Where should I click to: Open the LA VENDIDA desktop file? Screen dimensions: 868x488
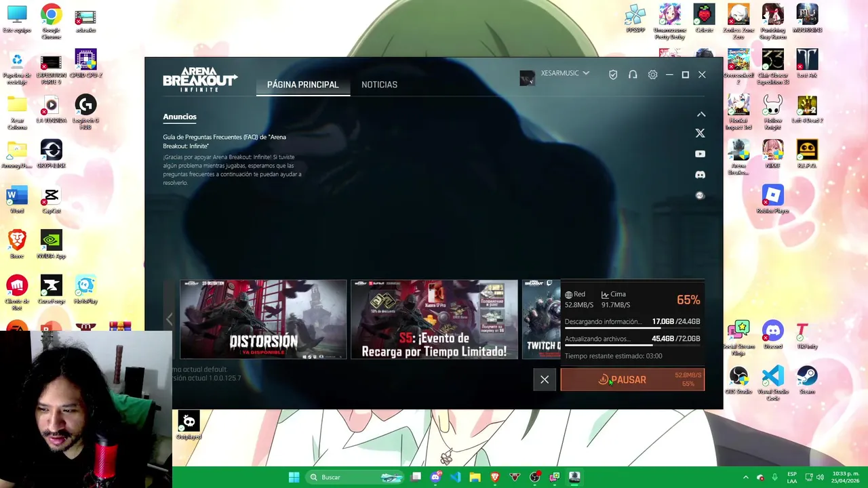click(x=51, y=110)
